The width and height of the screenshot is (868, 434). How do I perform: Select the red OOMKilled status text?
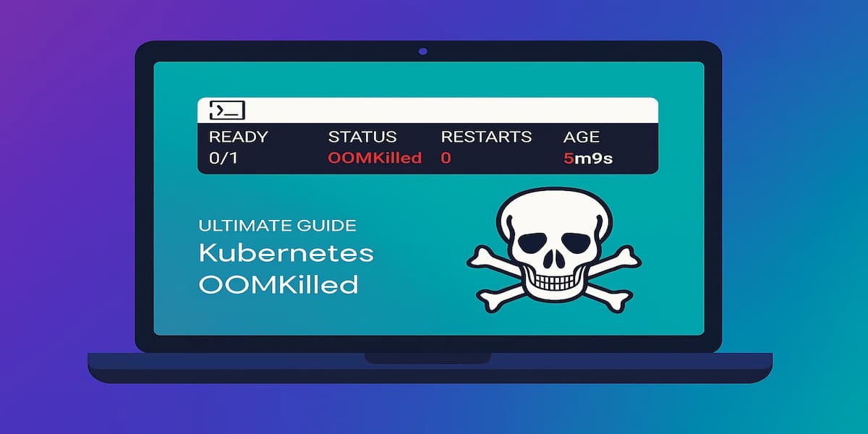pyautogui.click(x=375, y=156)
